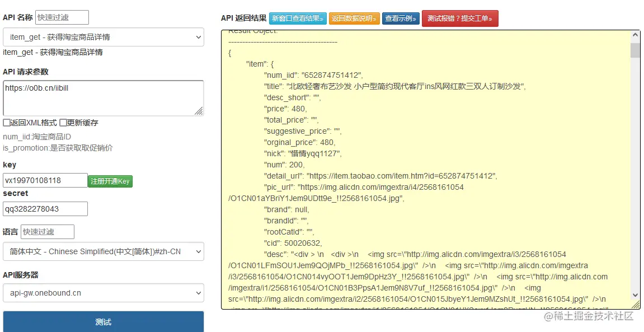This screenshot has height=332, width=644.
Task: Click the secret input field
Action: (45, 209)
